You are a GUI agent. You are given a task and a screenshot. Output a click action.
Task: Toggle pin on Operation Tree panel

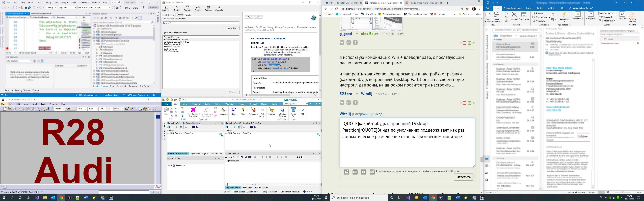coord(219,158)
